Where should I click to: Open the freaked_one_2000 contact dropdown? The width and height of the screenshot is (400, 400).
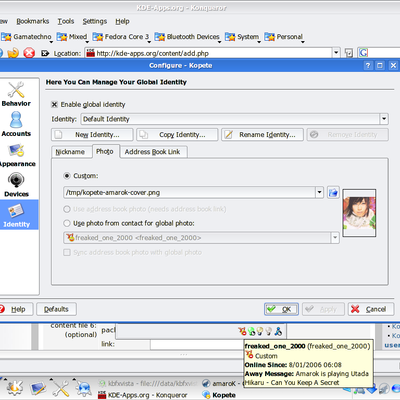pos(335,238)
